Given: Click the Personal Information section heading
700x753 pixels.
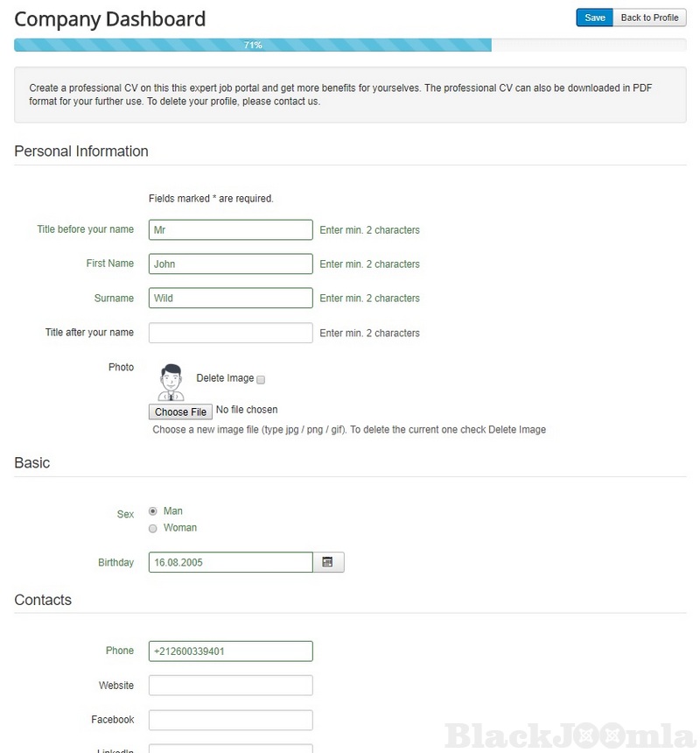Looking at the screenshot, I should (x=81, y=151).
